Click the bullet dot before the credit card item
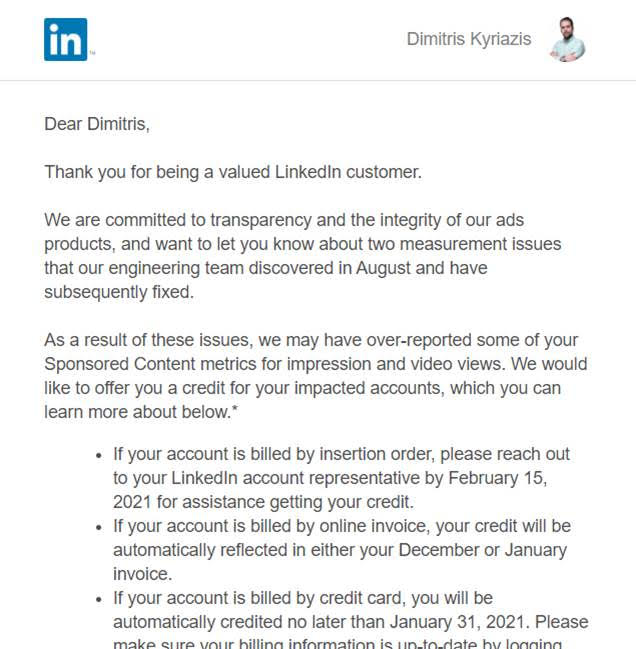 pos(98,599)
